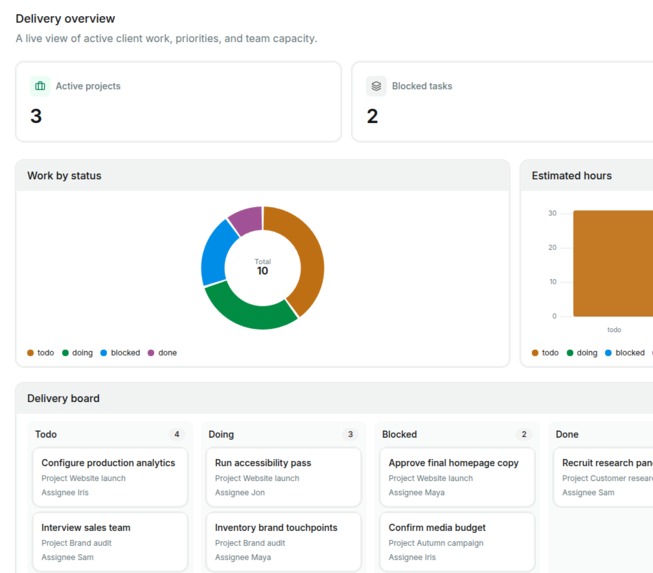Toggle the blocked legend in Work by status
653x573 pixels.
tap(120, 353)
